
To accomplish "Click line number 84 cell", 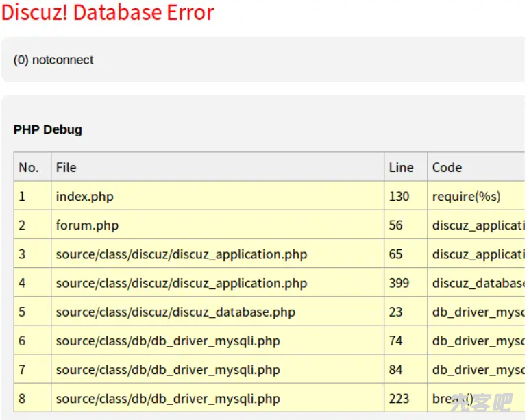I will (395, 369).
